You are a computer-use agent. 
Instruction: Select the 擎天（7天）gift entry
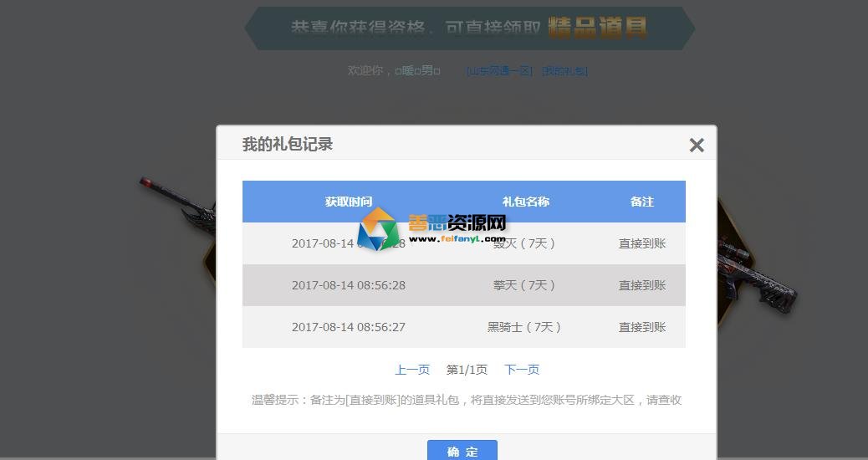click(x=525, y=285)
